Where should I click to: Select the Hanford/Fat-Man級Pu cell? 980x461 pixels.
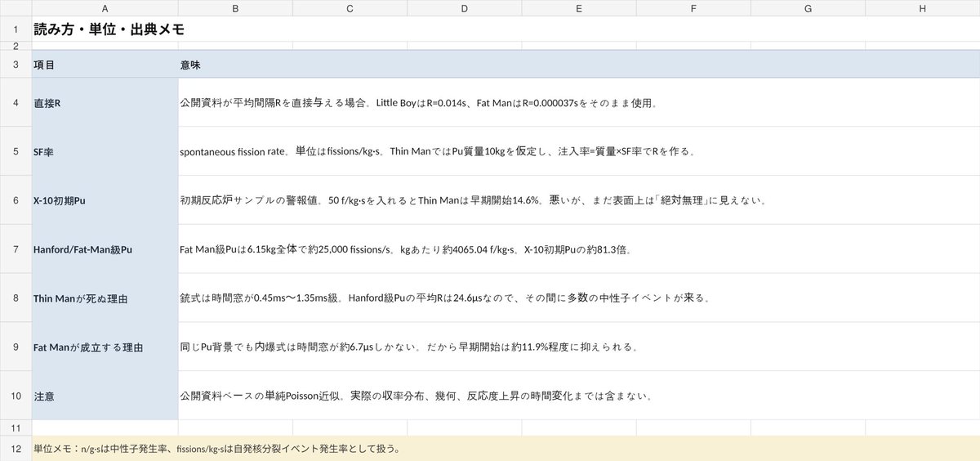coord(105,249)
